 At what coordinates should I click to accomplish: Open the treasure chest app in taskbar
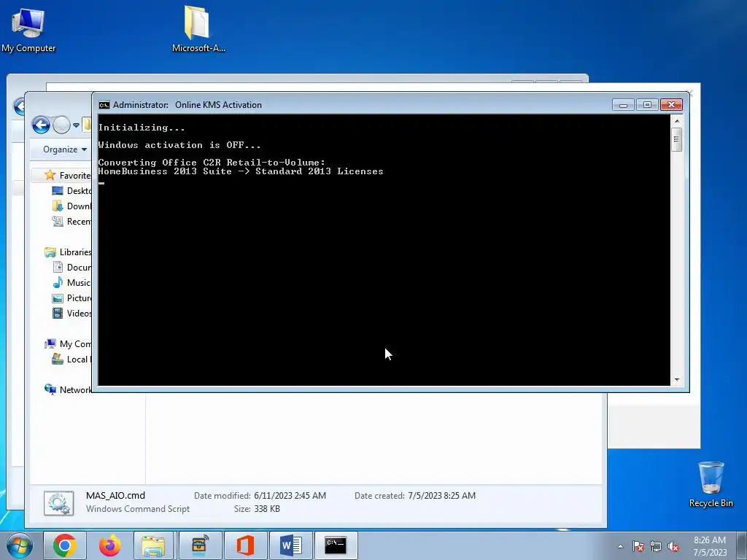tap(199, 545)
